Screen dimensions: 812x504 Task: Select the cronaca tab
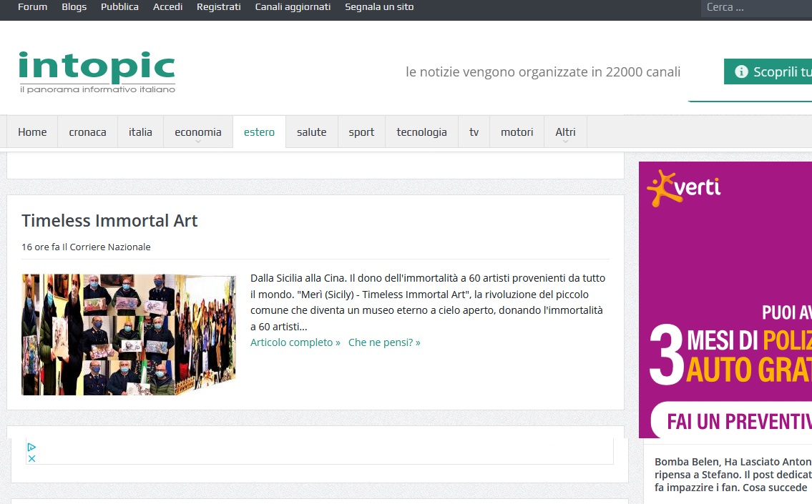pyautogui.click(x=87, y=132)
